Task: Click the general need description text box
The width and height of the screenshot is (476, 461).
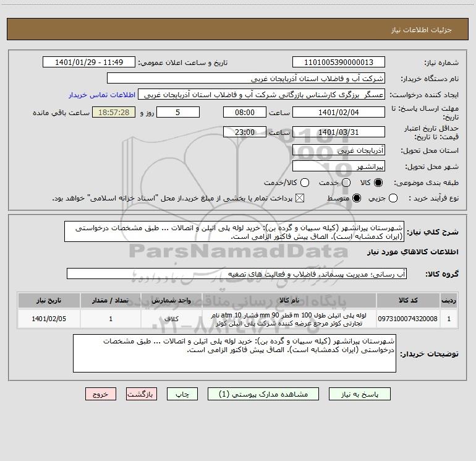Action: pos(234,232)
